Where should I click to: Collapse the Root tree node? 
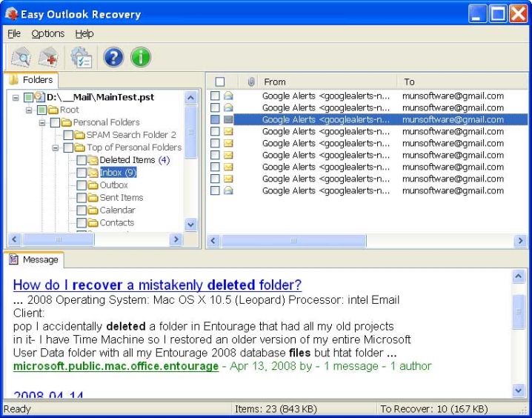[30, 110]
